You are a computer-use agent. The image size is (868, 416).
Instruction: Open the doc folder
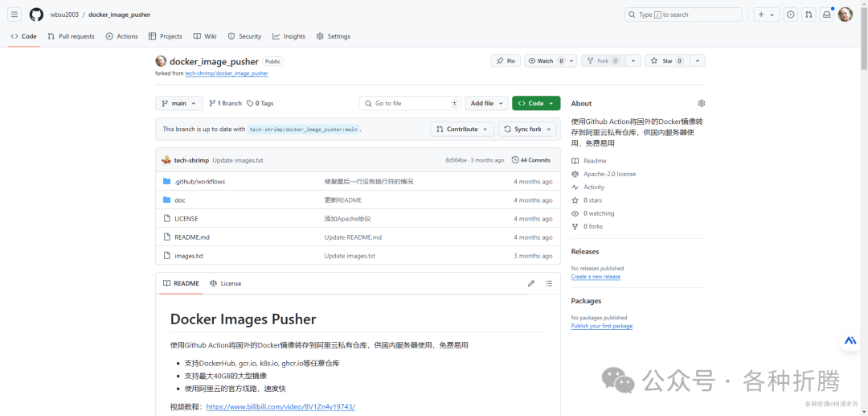pyautogui.click(x=180, y=200)
